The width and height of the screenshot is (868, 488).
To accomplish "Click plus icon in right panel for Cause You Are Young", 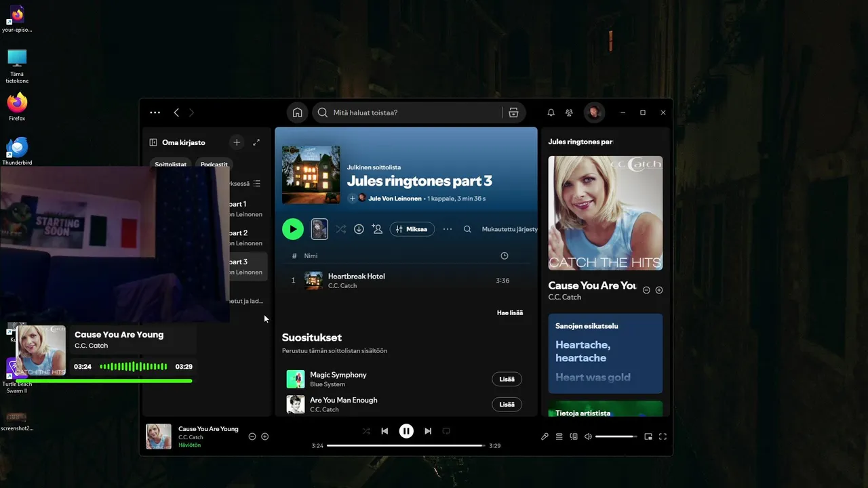I will pyautogui.click(x=658, y=290).
